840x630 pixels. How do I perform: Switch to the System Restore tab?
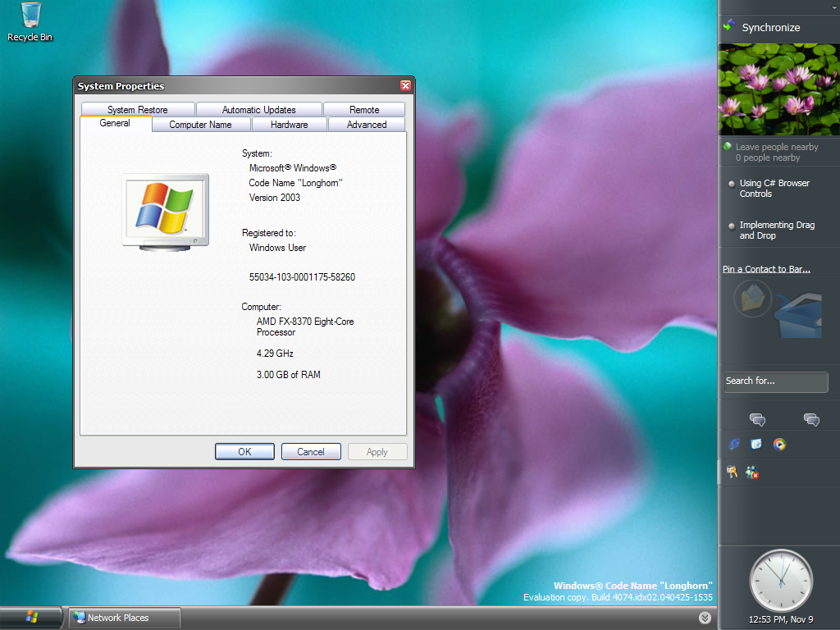click(137, 109)
